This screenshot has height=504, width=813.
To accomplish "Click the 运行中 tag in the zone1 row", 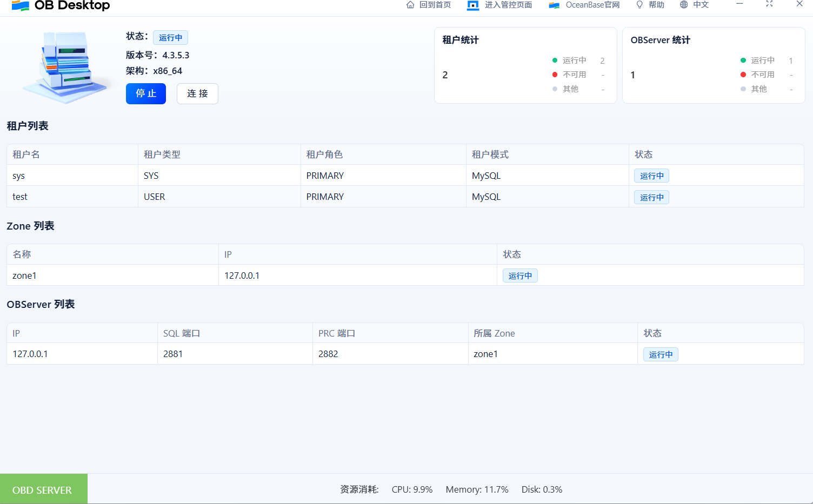I will tap(520, 275).
